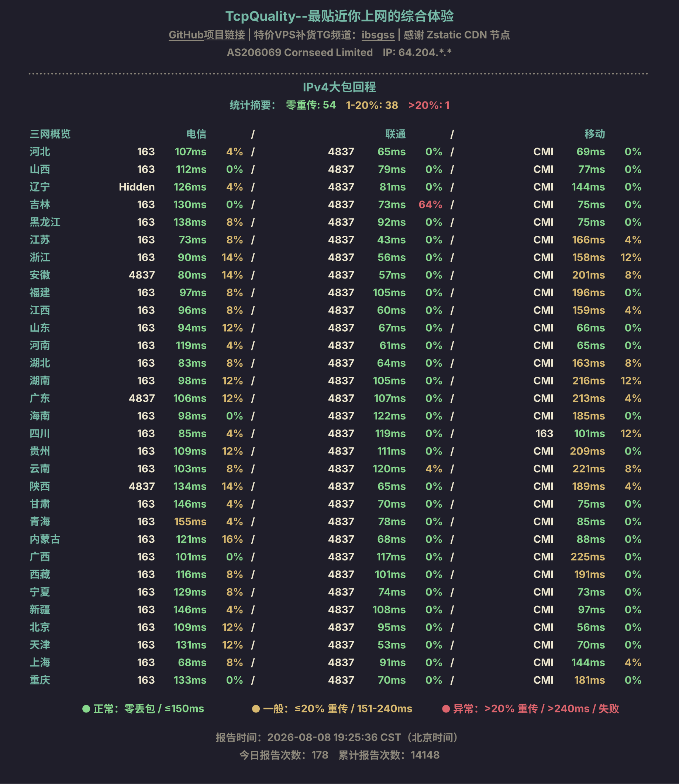The height and width of the screenshot is (784, 679).
Task: Open the GitHub项目链接 link
Action: pos(207,35)
